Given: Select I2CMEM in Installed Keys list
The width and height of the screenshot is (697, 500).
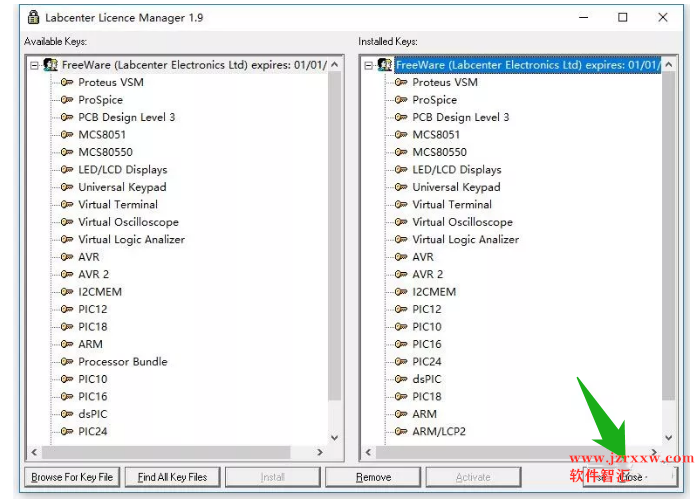Looking at the screenshot, I should 434,292.
